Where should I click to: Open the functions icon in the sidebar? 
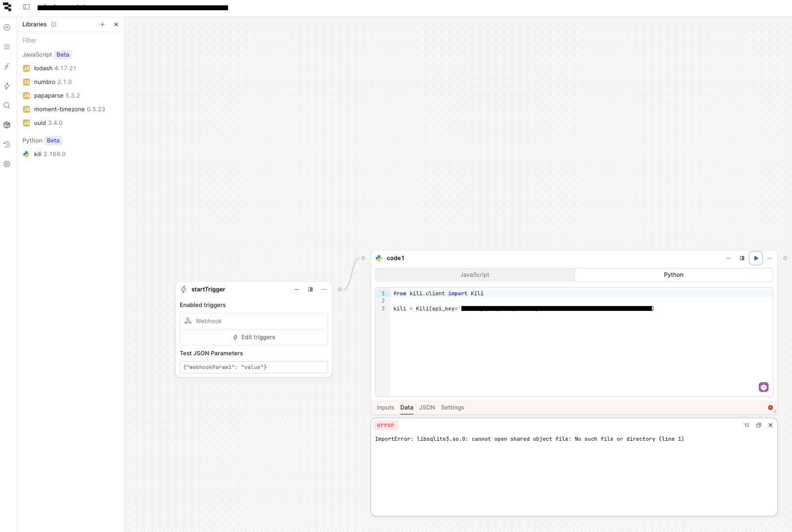[x=7, y=66]
